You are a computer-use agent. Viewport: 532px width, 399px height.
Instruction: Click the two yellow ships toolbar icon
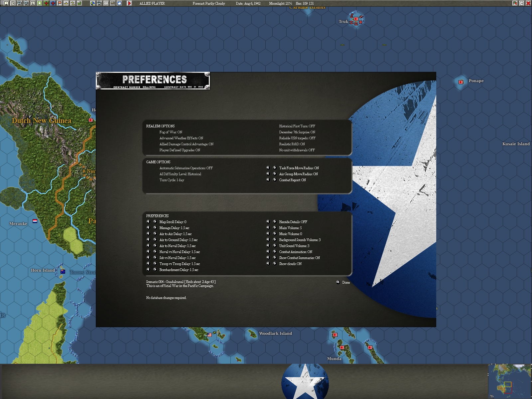click(73, 3)
